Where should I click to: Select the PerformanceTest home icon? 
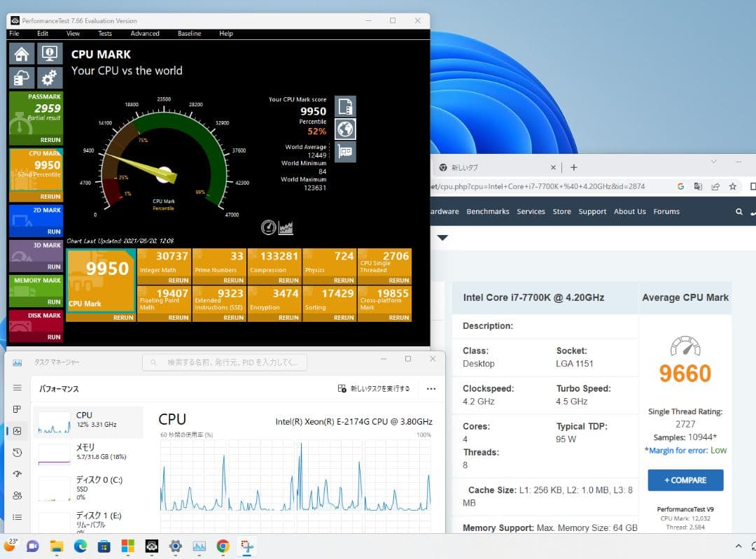tap(20, 53)
